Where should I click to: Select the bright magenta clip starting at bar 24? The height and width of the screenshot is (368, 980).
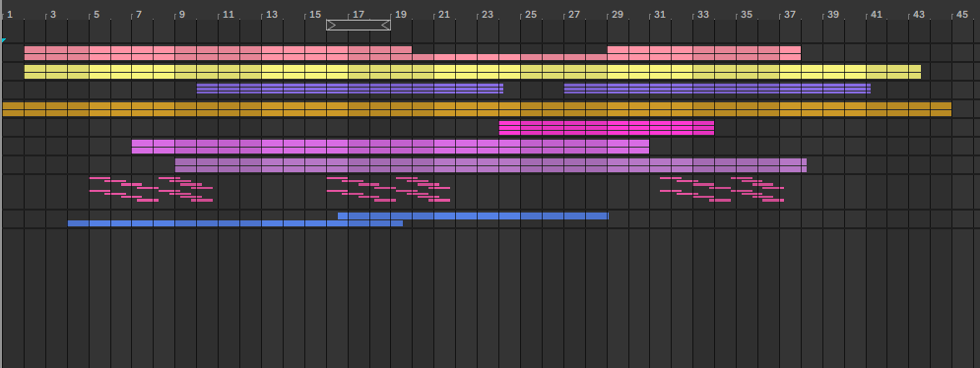point(607,128)
